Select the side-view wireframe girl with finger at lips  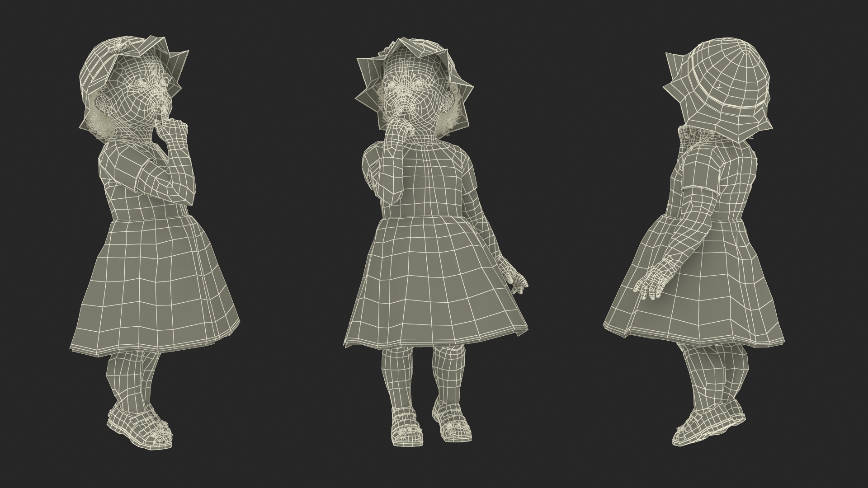(x=155, y=243)
